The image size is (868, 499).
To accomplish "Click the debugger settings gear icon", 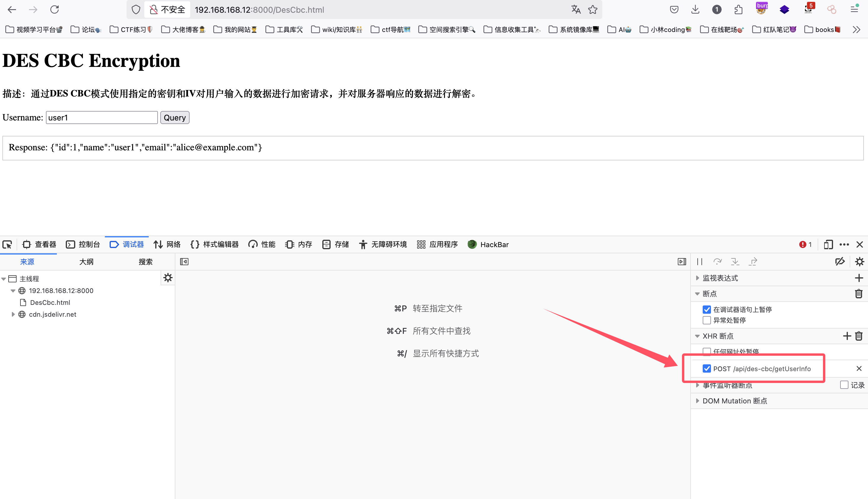I will click(x=859, y=262).
